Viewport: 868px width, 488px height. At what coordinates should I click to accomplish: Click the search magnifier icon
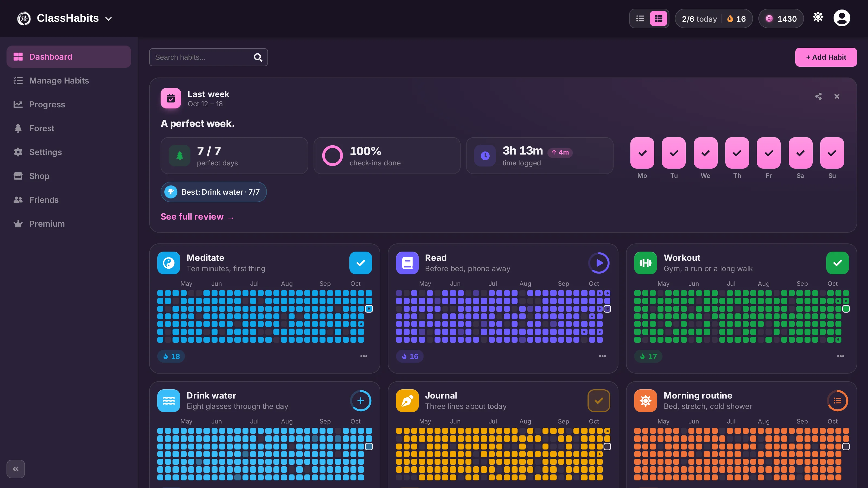click(258, 57)
